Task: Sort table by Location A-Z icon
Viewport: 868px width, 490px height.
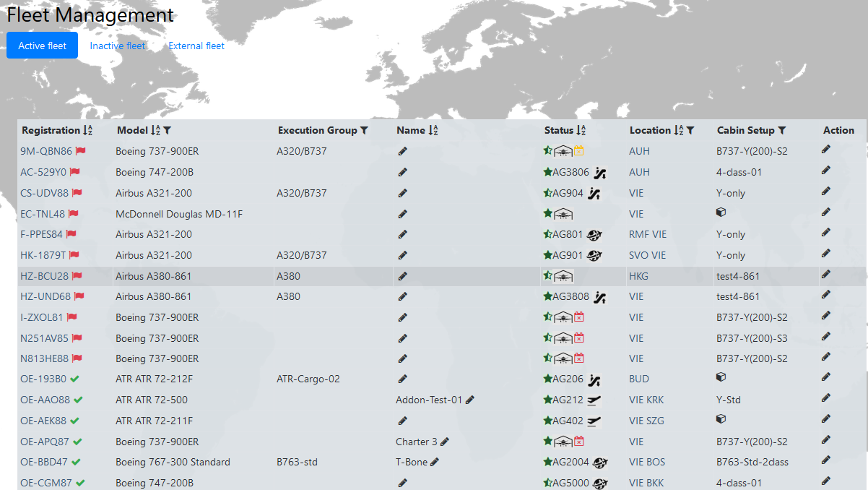Action: (x=679, y=131)
